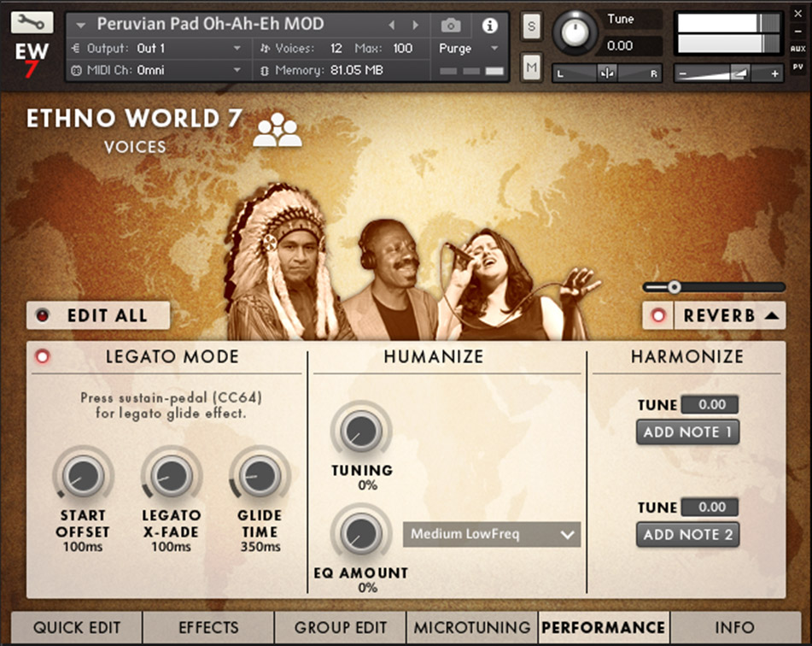Click the volume minus icon
812x646 pixels.
click(682, 73)
